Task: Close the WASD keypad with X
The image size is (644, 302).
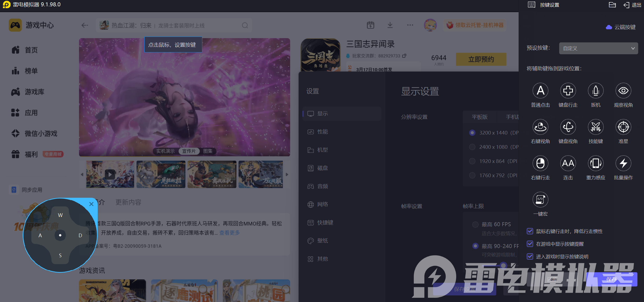Action: pyautogui.click(x=91, y=204)
